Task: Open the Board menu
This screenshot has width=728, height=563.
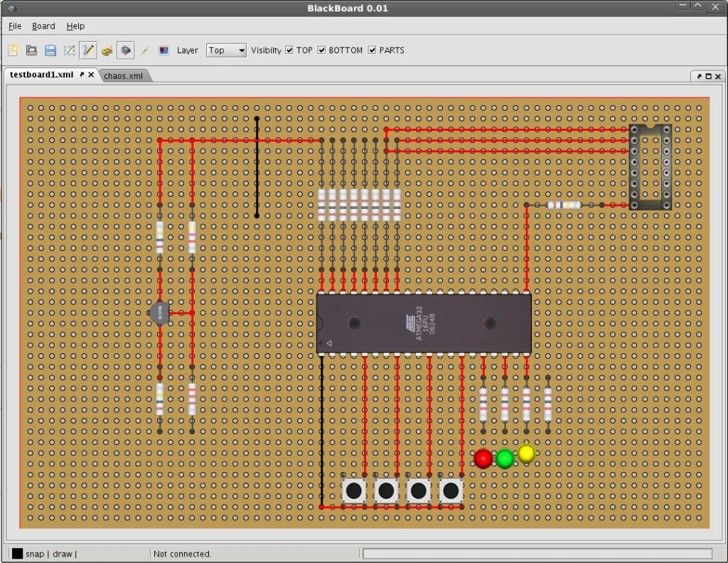Action: 43,26
